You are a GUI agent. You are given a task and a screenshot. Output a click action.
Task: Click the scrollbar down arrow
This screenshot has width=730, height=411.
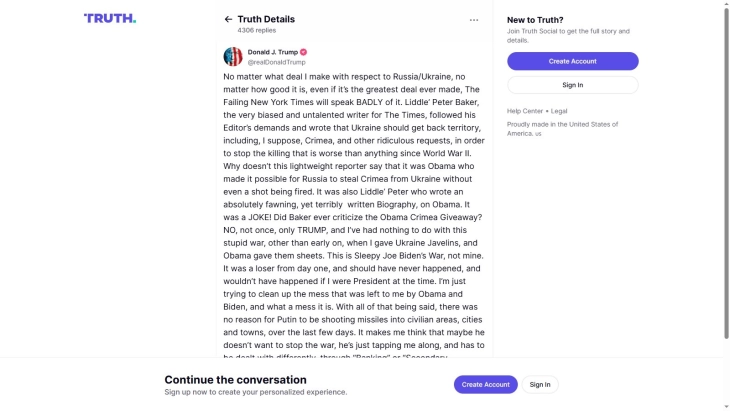click(x=726, y=406)
